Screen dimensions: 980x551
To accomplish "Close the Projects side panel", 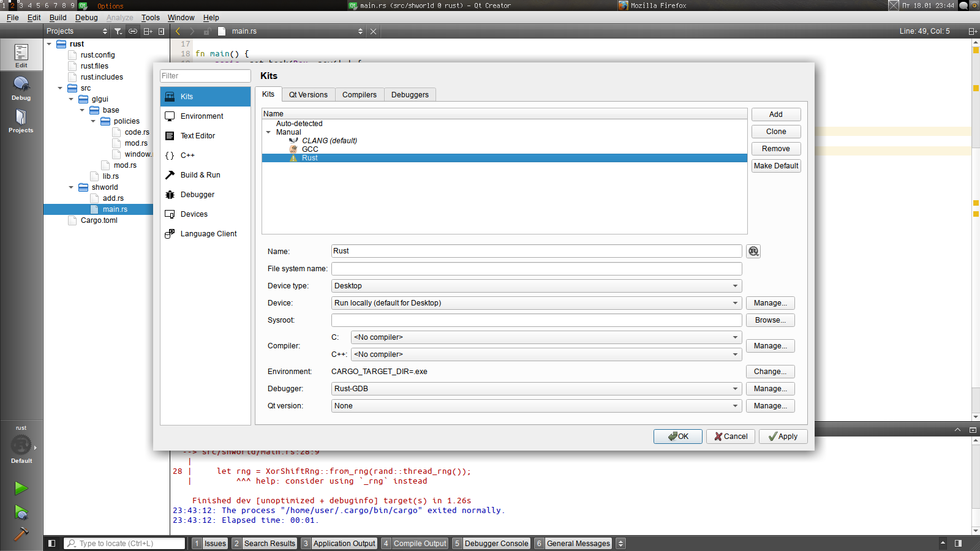I will pos(162,31).
